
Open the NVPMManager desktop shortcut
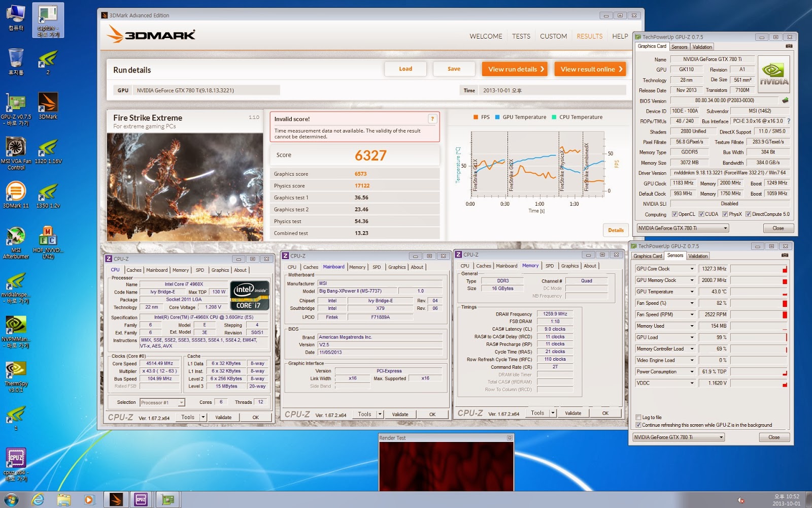(16, 332)
